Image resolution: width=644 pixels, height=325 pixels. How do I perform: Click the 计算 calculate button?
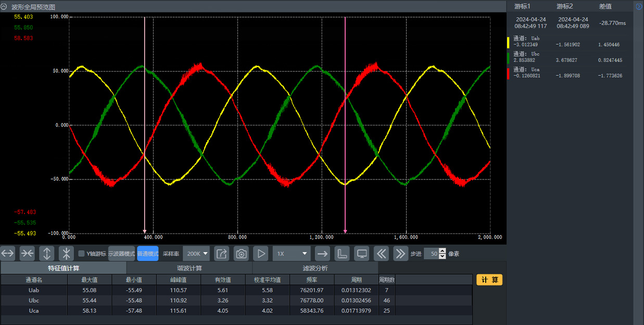(x=489, y=280)
